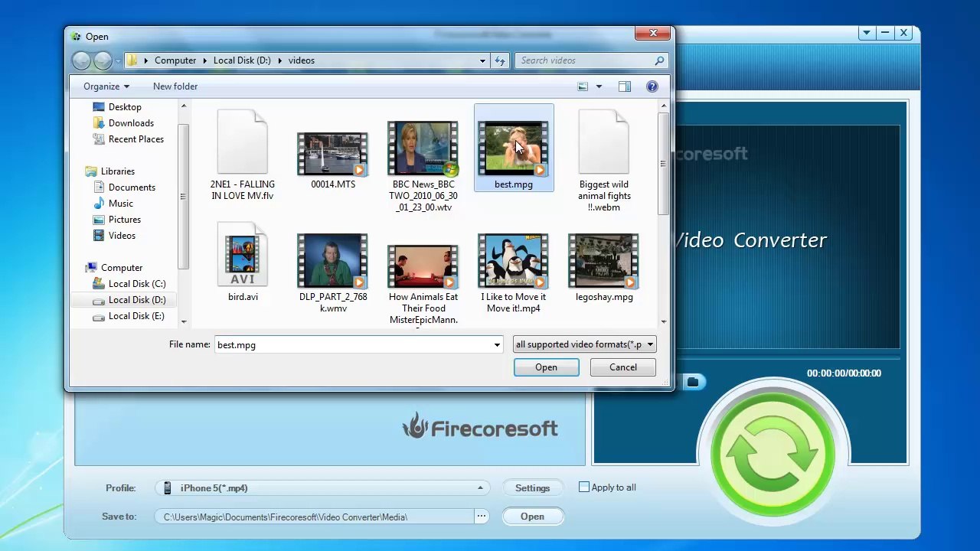This screenshot has width=980, height=551.
Task: Click the Save to path field
Action: tap(315, 517)
